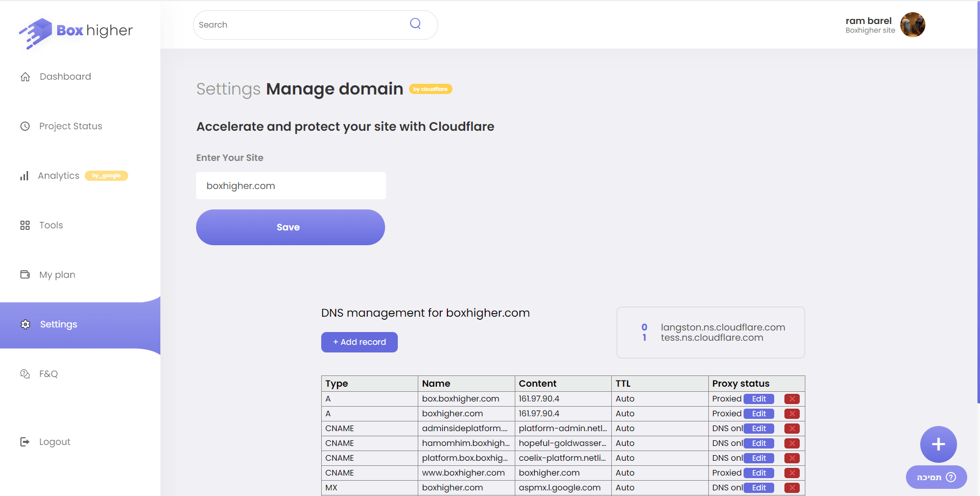Click the box.boxhigher.com name cell
This screenshot has height=496, width=980.
466,399
